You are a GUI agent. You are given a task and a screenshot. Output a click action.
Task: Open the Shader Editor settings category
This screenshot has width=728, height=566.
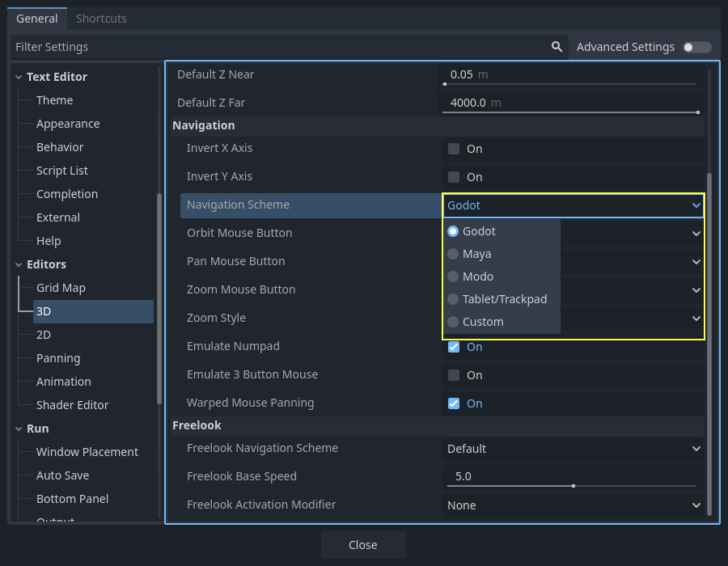point(72,405)
